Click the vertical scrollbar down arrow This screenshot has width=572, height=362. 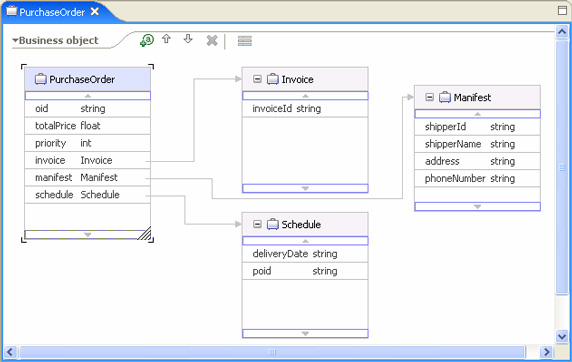click(x=562, y=336)
